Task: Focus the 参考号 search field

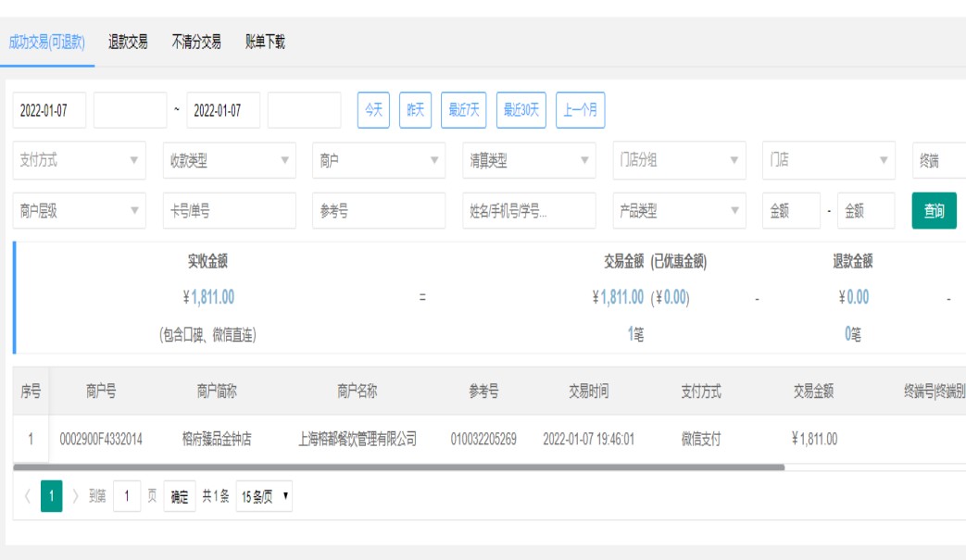Action: [x=379, y=211]
